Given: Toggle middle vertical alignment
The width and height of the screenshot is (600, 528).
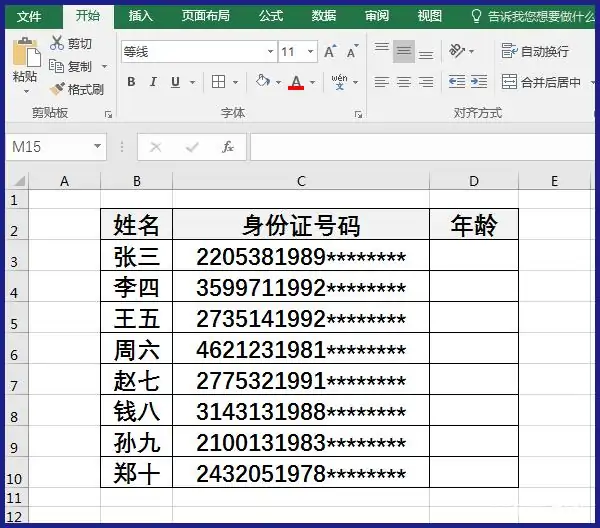Looking at the screenshot, I should 404,51.
